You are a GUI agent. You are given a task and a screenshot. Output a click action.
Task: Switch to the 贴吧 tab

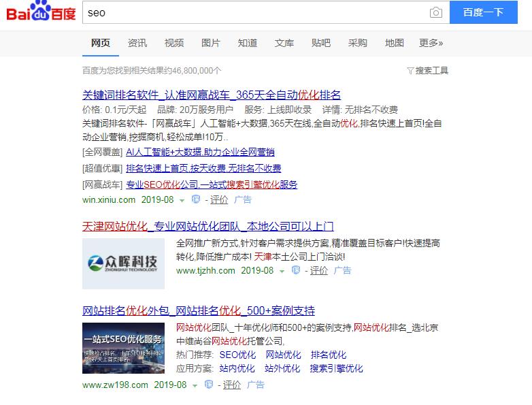click(x=320, y=43)
